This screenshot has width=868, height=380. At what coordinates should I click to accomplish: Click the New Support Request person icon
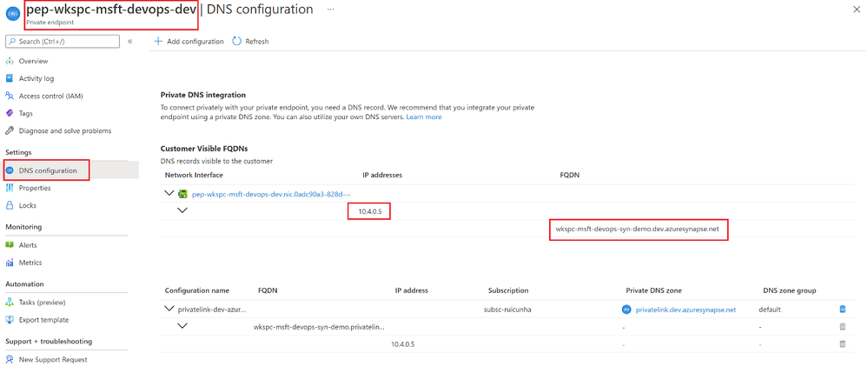pyautogui.click(x=10, y=359)
